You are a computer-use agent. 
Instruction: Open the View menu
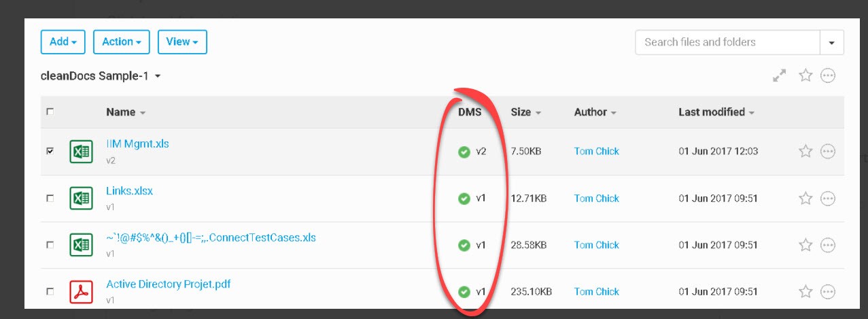(182, 41)
